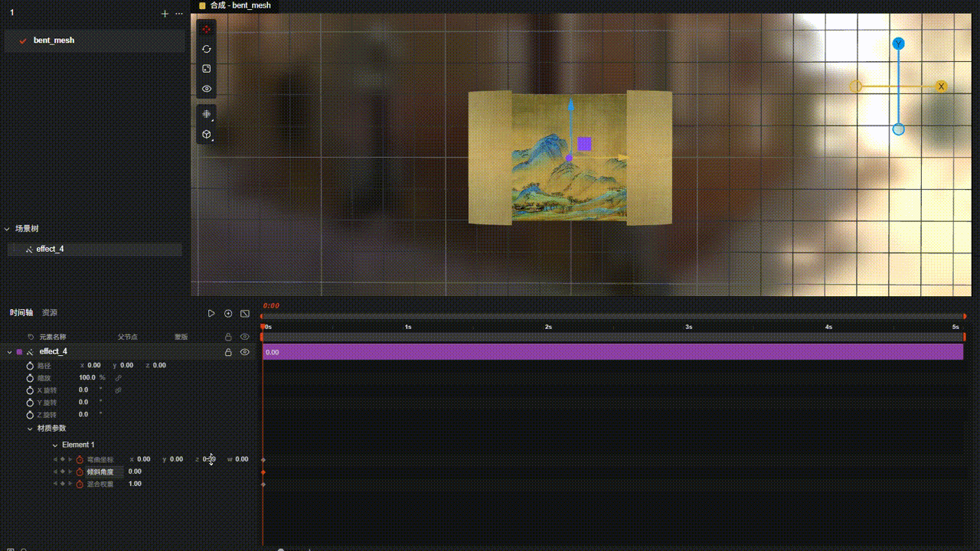This screenshot has width=980, height=551.
Task: Click the 路径 stopwatch icon
Action: [x=30, y=366]
